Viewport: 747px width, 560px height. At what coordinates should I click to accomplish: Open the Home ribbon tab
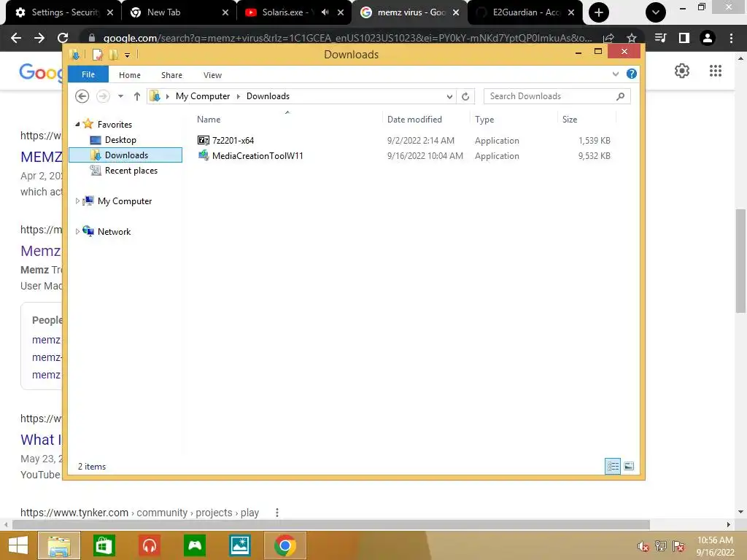click(x=130, y=75)
